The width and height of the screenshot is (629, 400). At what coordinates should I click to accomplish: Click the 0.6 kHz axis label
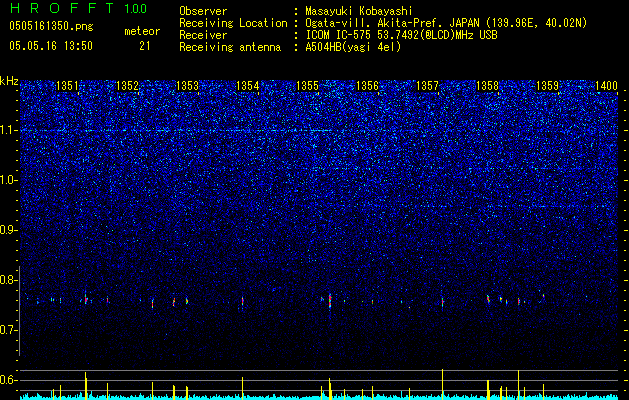8,380
